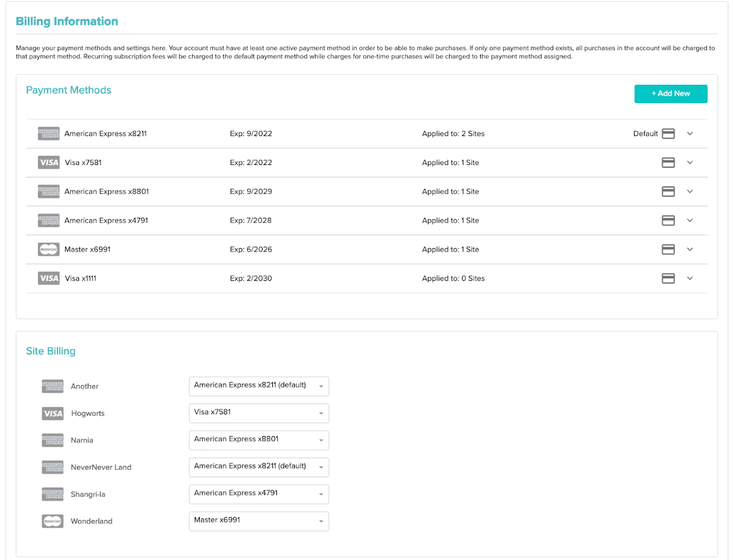Click Amex logo beside Another site
This screenshot has height=560, width=733.
click(x=53, y=386)
